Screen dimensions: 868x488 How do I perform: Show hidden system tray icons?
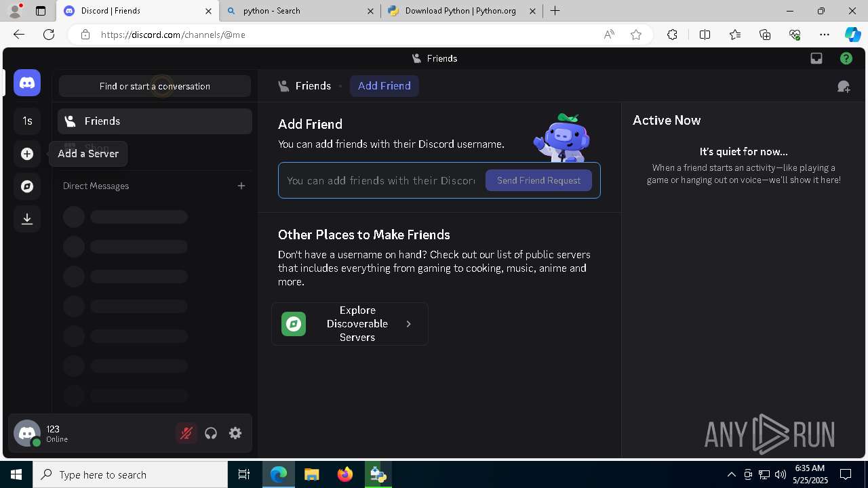click(731, 474)
